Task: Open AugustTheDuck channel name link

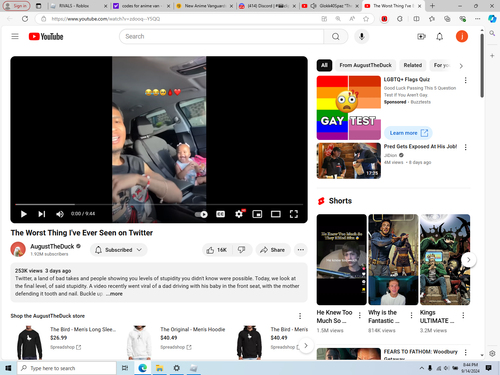Action: tap(52, 246)
